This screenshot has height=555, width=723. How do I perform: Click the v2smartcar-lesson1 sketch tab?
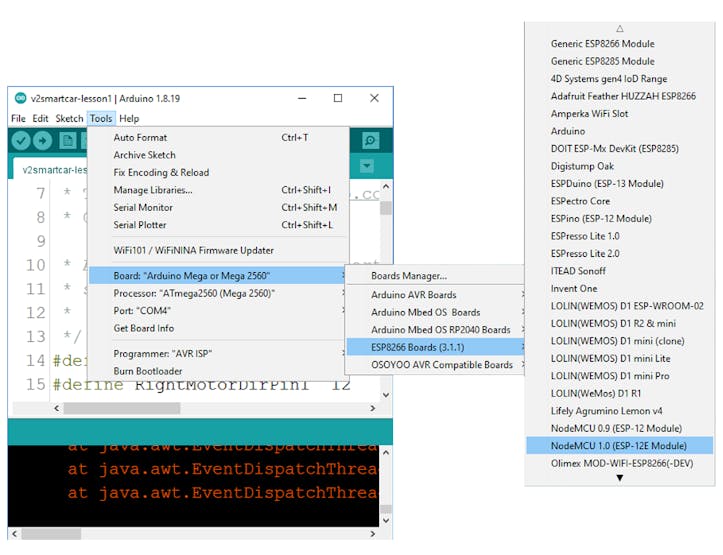coord(51,169)
